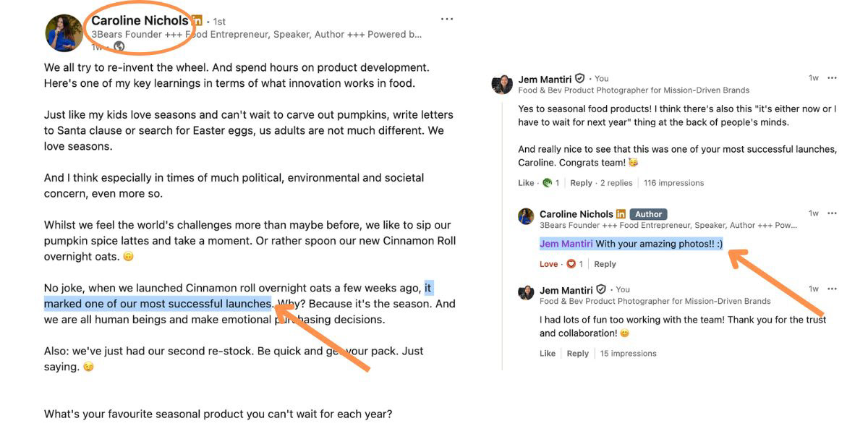The height and width of the screenshot is (434, 868).
Task: Click the LinkedIn premium badge beside post author name
Action: click(197, 21)
